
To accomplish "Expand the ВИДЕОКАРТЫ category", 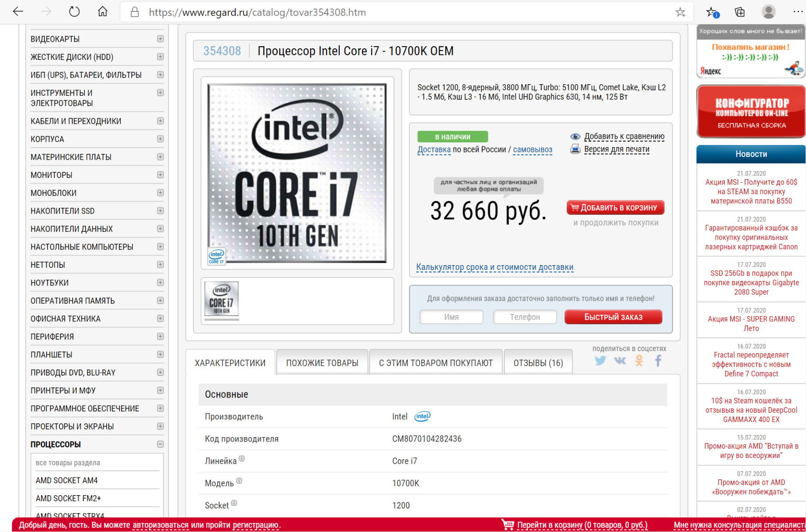I will tap(160, 39).
